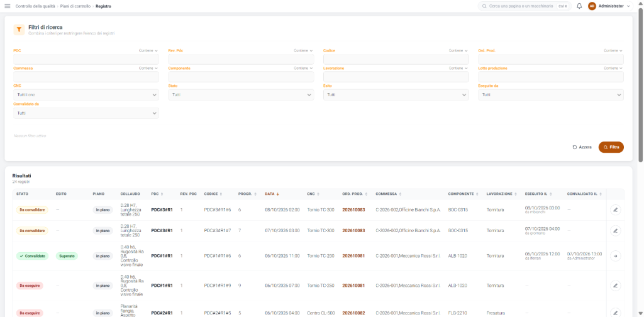This screenshot has height=317, width=644.
Task: Sort by the Lavorazione column
Action: pyautogui.click(x=501, y=194)
